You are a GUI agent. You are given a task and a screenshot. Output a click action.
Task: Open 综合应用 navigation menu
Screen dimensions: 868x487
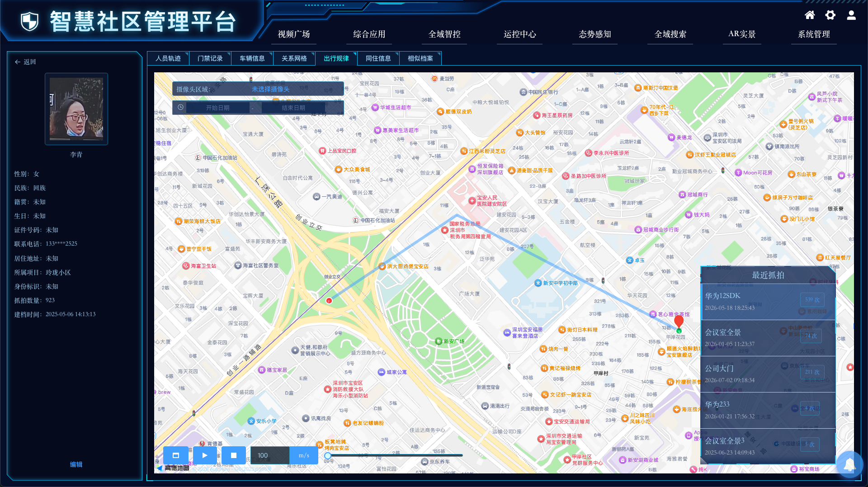coord(369,34)
